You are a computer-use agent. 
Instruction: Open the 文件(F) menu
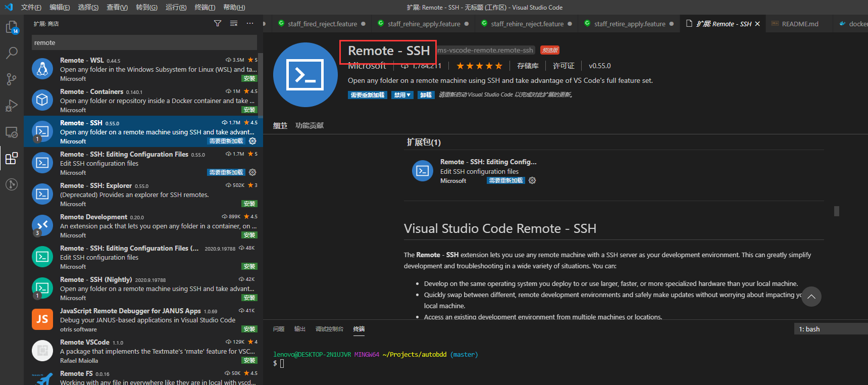click(x=31, y=7)
